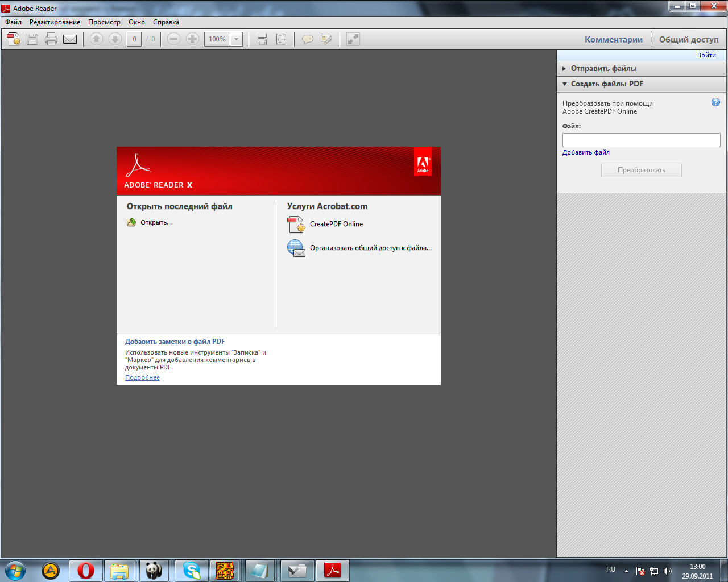Click the Добавить заметки в файл PDF heading
728x582 pixels.
pyautogui.click(x=175, y=342)
